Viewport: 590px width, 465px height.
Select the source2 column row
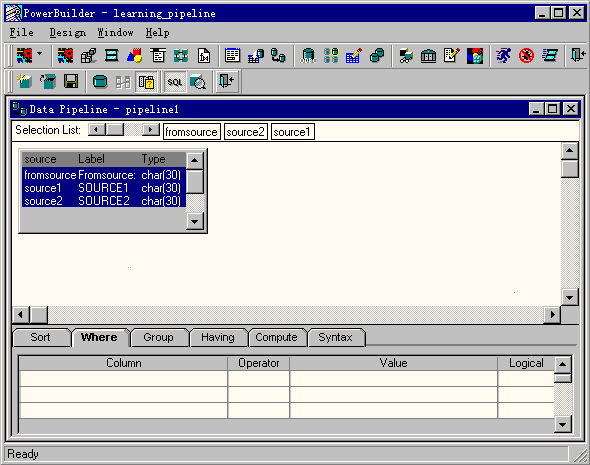[104, 201]
